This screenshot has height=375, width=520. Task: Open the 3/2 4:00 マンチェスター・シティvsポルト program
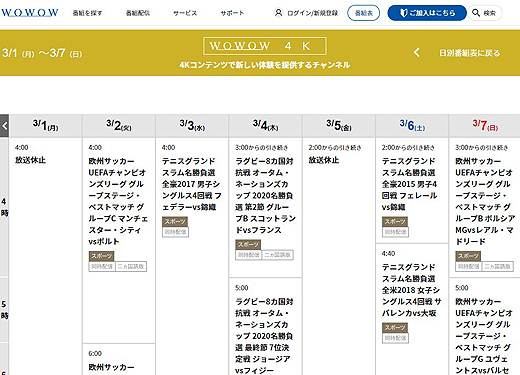118,201
